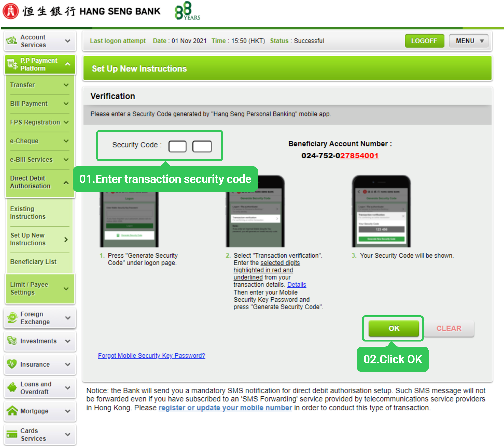Focus the first Security Code box
The image size is (504, 446).
coord(177,146)
